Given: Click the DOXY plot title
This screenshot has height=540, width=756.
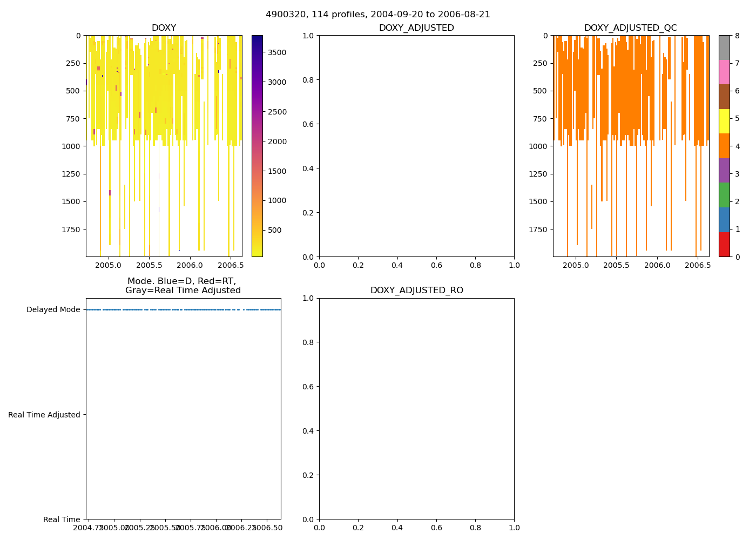Looking at the screenshot, I should [x=164, y=28].
